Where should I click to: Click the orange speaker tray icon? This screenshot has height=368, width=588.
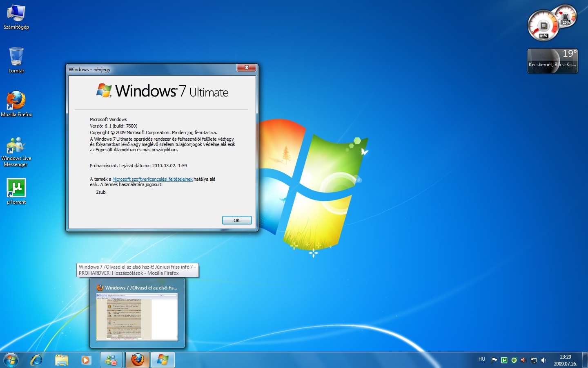pos(523,360)
